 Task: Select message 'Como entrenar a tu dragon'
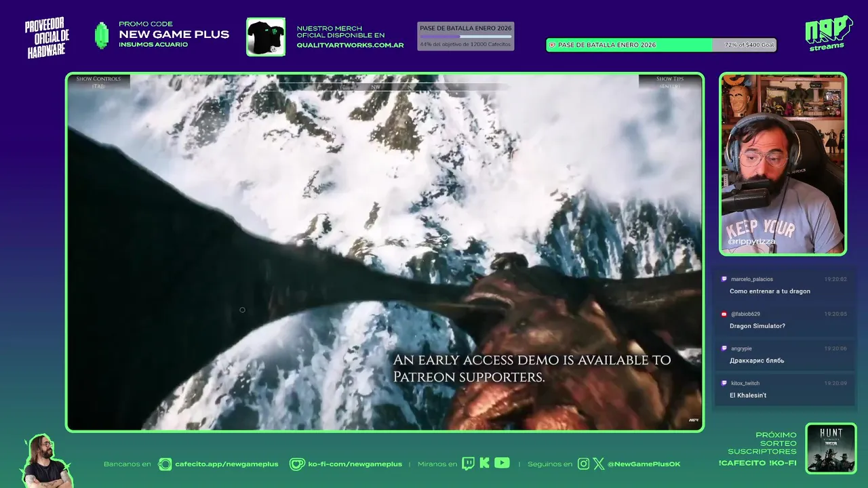pyautogui.click(x=770, y=291)
